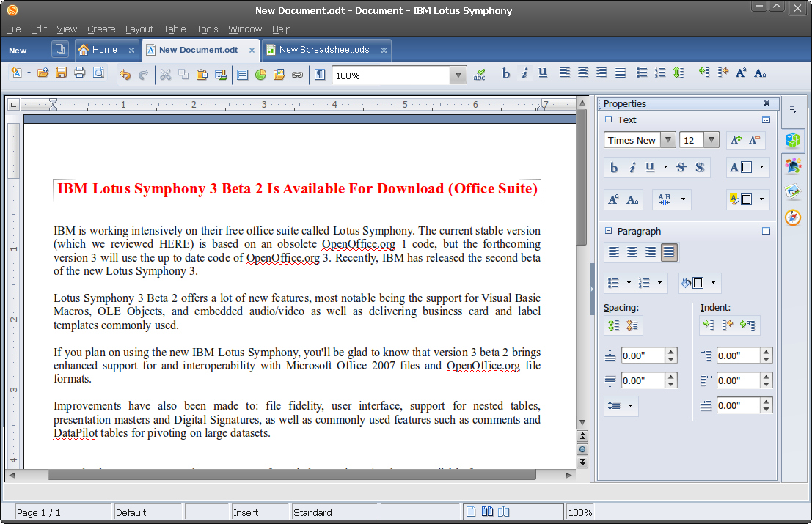
Task: Open the Navigator compass icon in the sidebar
Action: [793, 217]
